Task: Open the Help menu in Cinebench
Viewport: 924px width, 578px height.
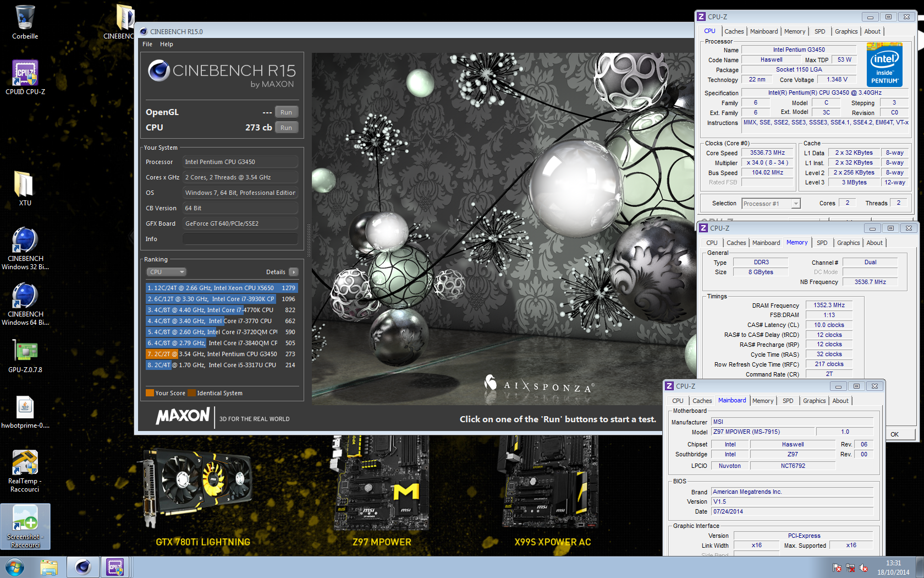Action: tap(167, 44)
